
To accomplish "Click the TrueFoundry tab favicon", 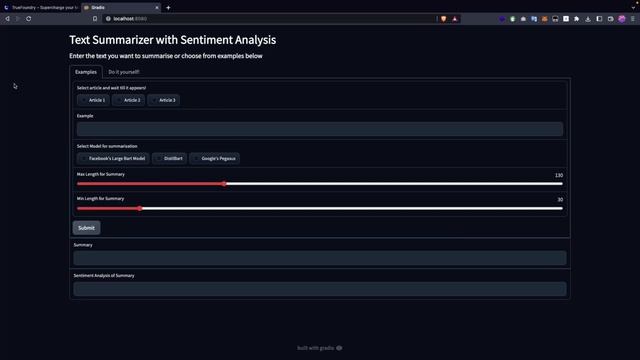I will coord(7,7).
